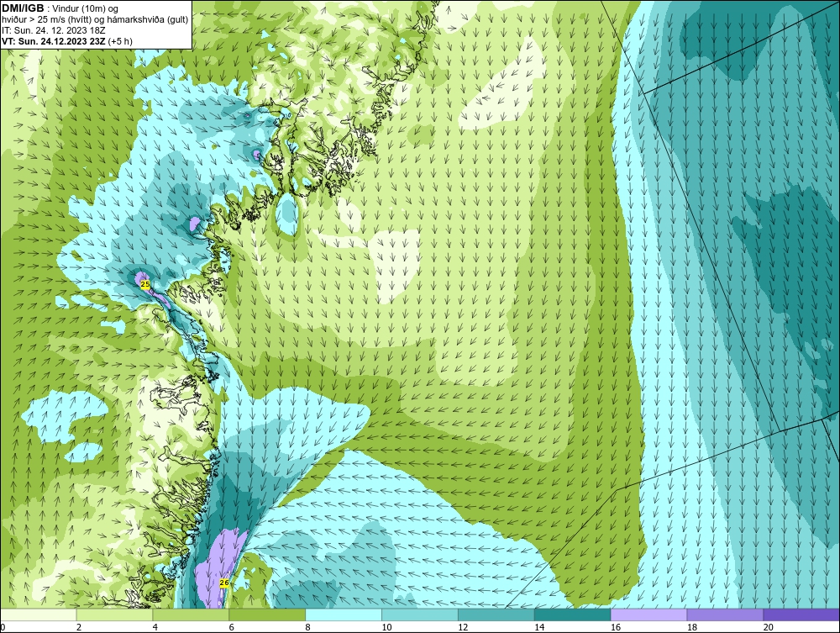
Task: Select the 18-20 m/s purple legend swatch
Action: [x=726, y=615]
